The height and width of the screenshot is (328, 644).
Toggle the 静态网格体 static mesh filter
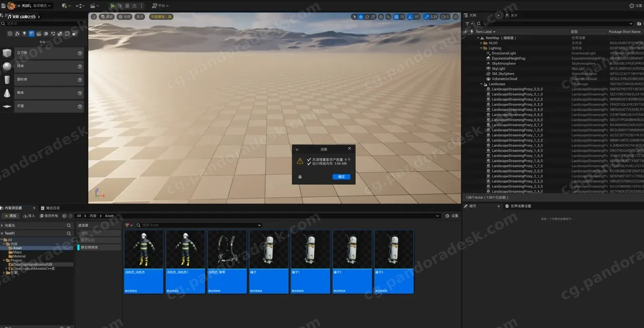(99, 247)
